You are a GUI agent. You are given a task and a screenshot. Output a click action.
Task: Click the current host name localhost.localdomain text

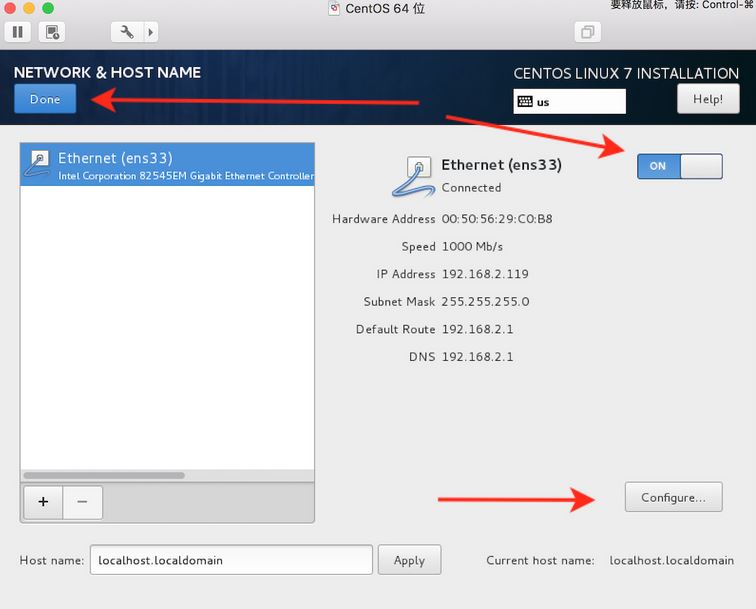coord(672,560)
